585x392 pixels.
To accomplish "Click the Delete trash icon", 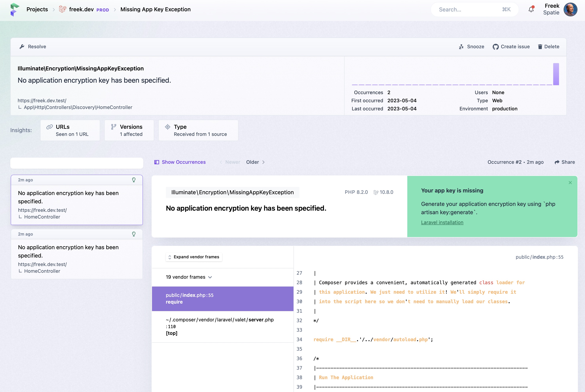I will 540,47.
